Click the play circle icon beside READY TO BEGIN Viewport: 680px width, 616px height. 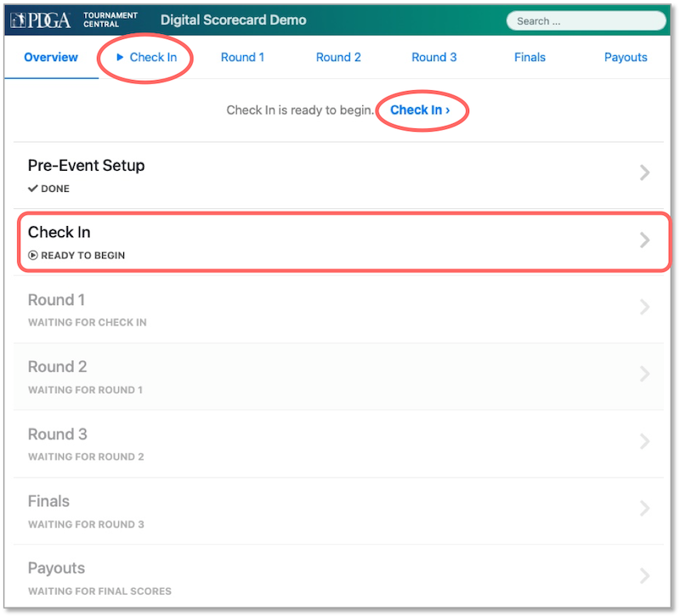(x=33, y=256)
